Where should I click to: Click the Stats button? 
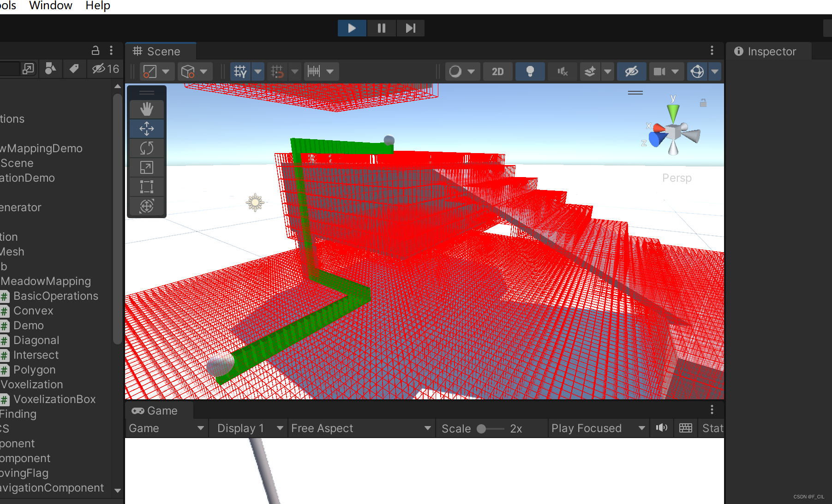(x=712, y=428)
